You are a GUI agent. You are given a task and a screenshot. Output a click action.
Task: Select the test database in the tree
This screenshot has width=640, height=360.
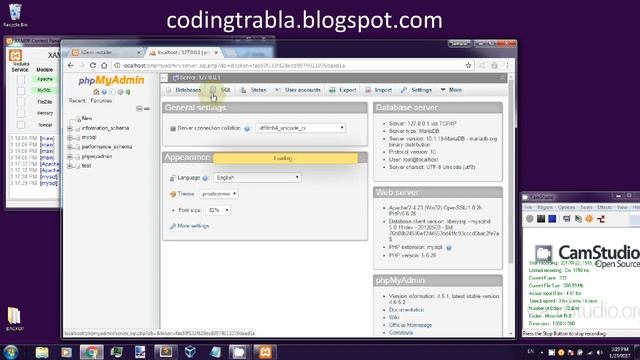(x=86, y=166)
